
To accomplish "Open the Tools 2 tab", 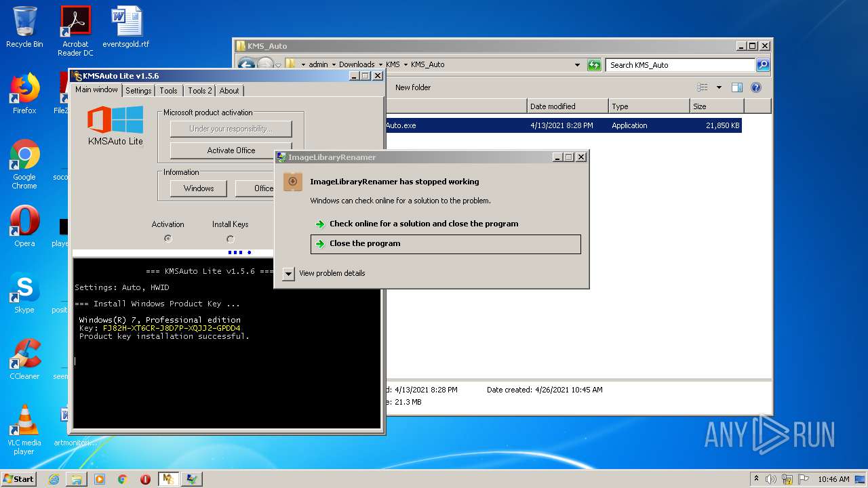I will [200, 91].
